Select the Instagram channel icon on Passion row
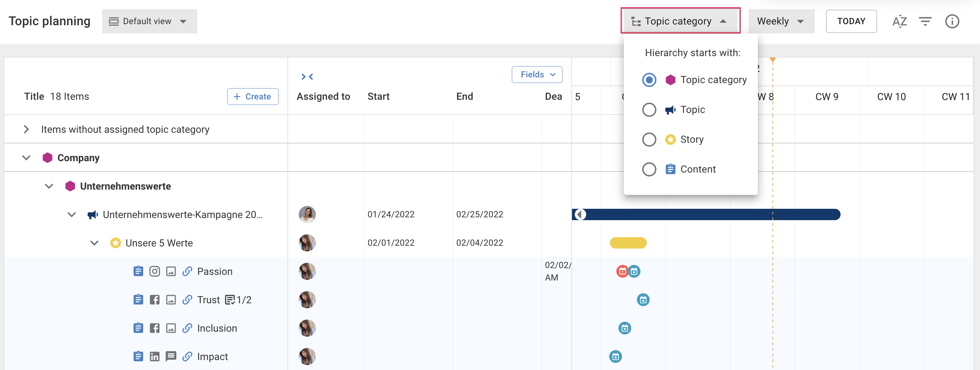Viewport: 980px width, 370px height. click(155, 271)
